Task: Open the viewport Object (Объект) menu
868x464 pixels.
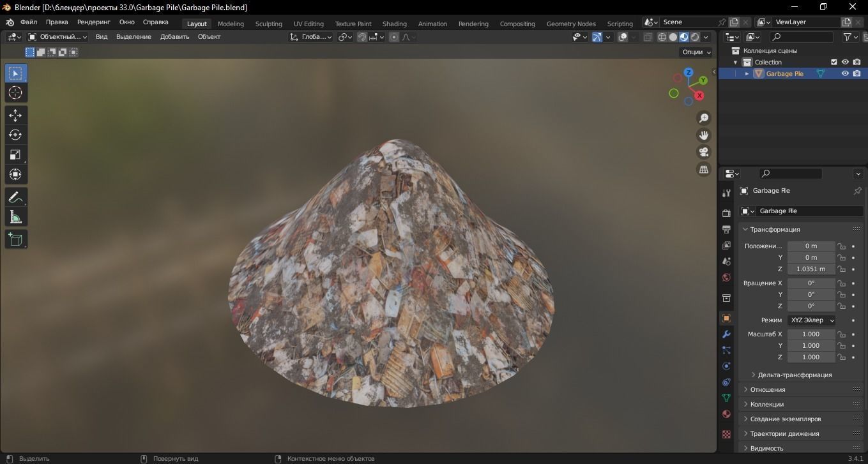Action: pyautogui.click(x=209, y=37)
